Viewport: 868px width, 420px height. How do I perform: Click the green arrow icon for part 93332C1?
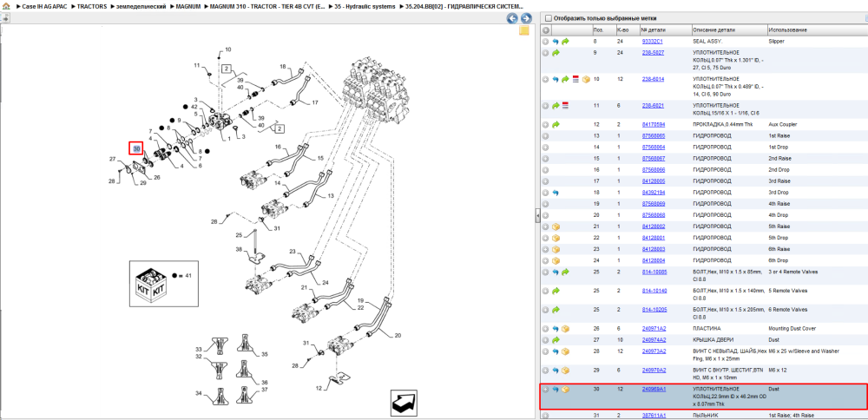click(x=565, y=42)
